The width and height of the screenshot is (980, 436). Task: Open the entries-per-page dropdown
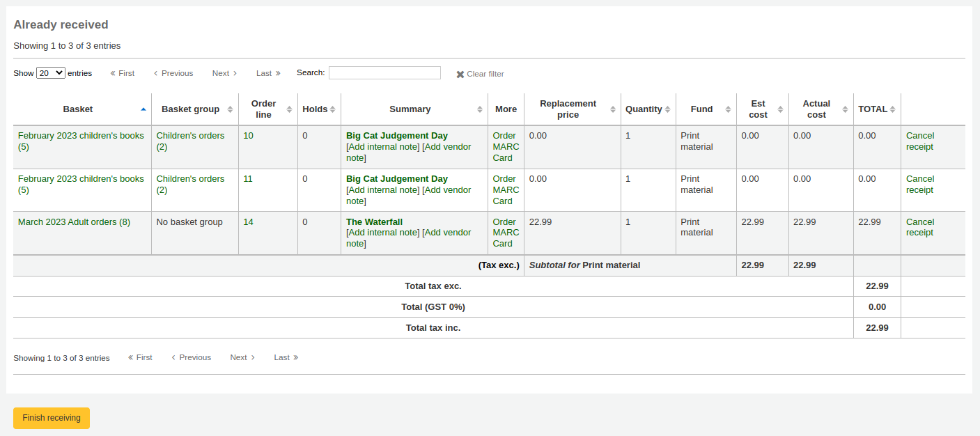pos(49,72)
